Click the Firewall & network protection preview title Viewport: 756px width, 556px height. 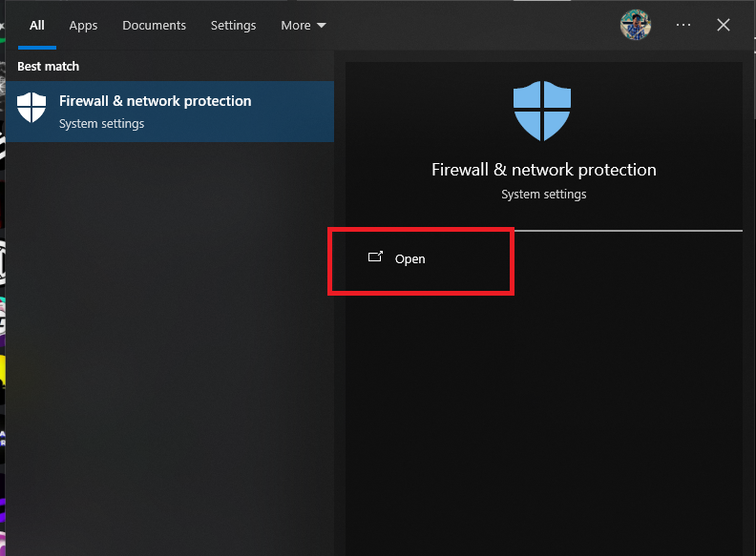[543, 170]
